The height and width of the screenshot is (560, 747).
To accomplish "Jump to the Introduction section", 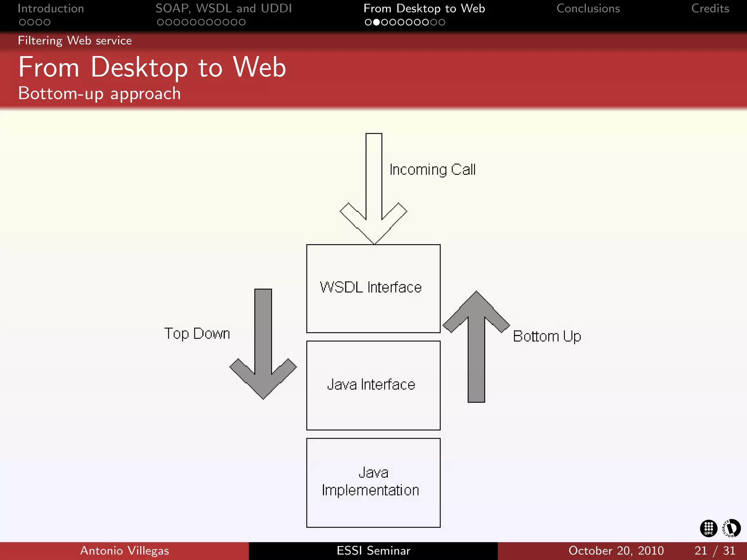I will pyautogui.click(x=51, y=9).
